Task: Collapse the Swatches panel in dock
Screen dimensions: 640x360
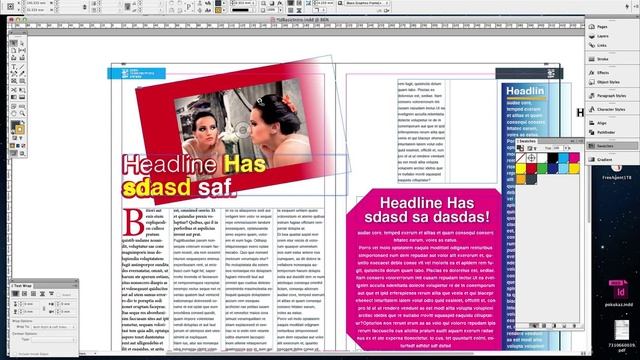Action: [611, 146]
